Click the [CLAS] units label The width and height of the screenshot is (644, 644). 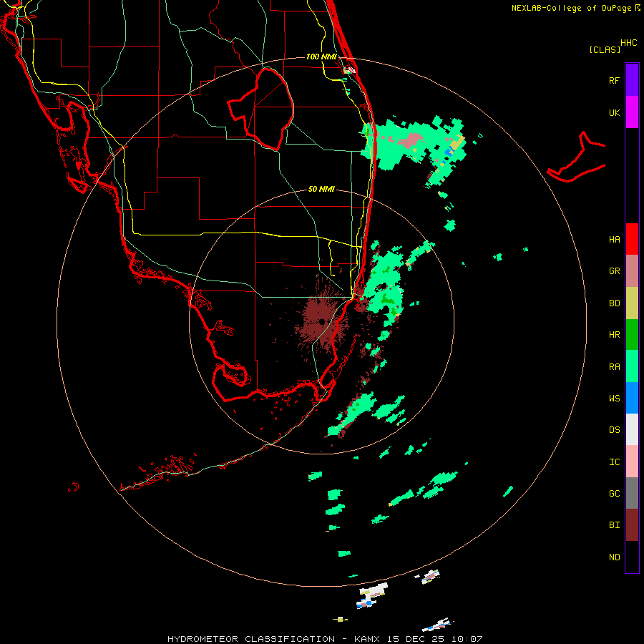[x=605, y=49]
